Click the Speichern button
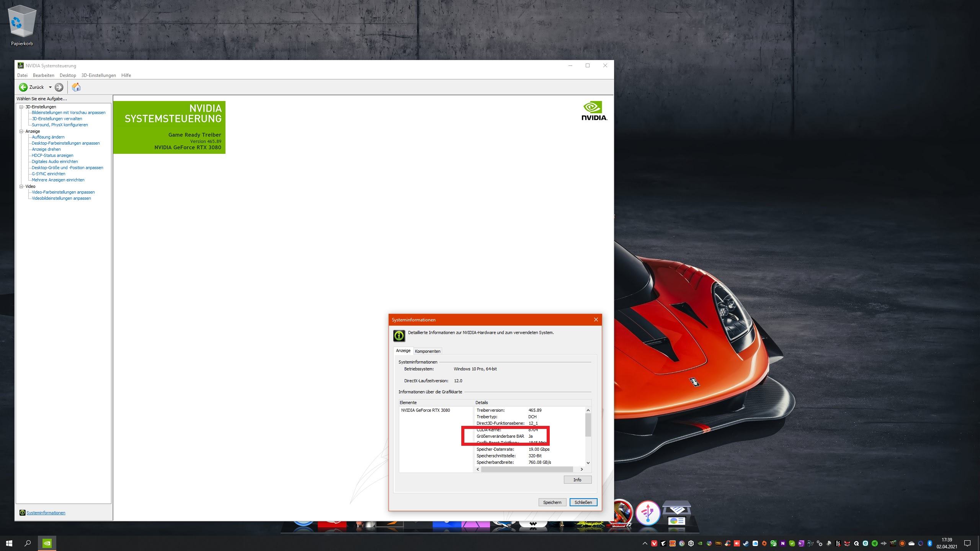The height and width of the screenshot is (551, 980). point(552,502)
